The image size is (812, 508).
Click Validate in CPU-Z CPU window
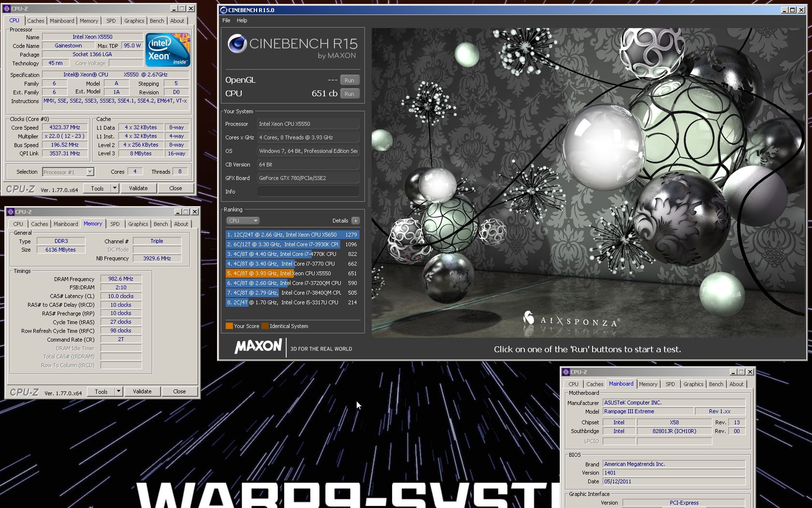138,188
